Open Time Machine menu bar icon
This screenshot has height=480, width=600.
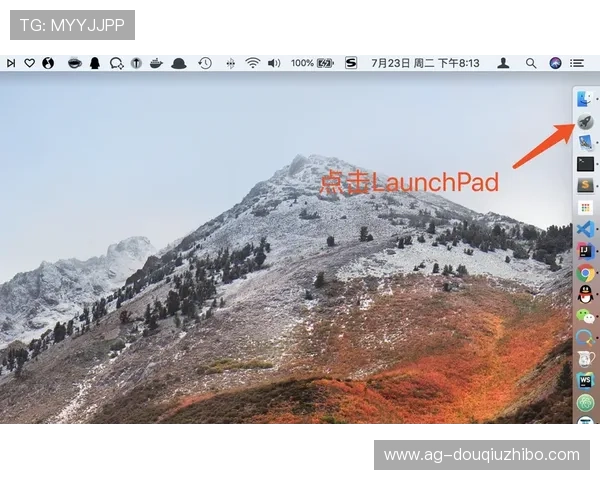coord(204,63)
